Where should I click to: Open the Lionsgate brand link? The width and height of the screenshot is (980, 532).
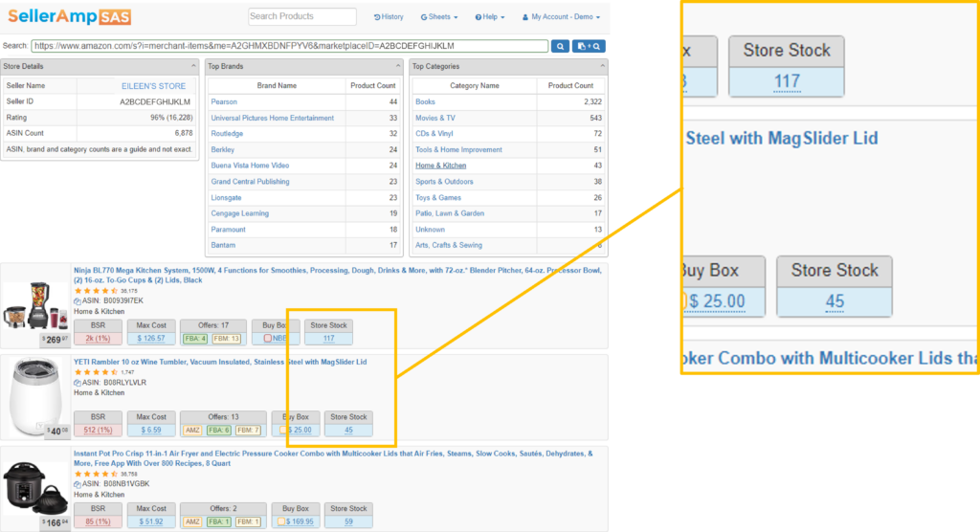click(226, 197)
